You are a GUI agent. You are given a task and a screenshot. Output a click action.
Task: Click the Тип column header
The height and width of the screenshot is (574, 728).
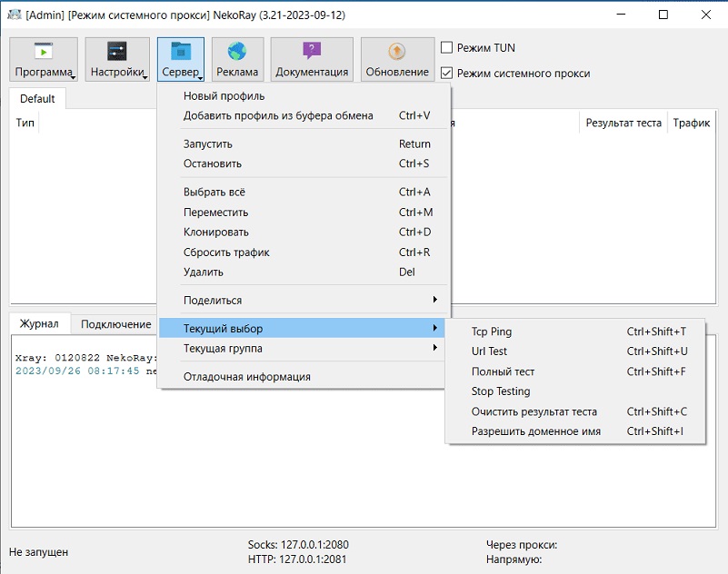pos(25,123)
